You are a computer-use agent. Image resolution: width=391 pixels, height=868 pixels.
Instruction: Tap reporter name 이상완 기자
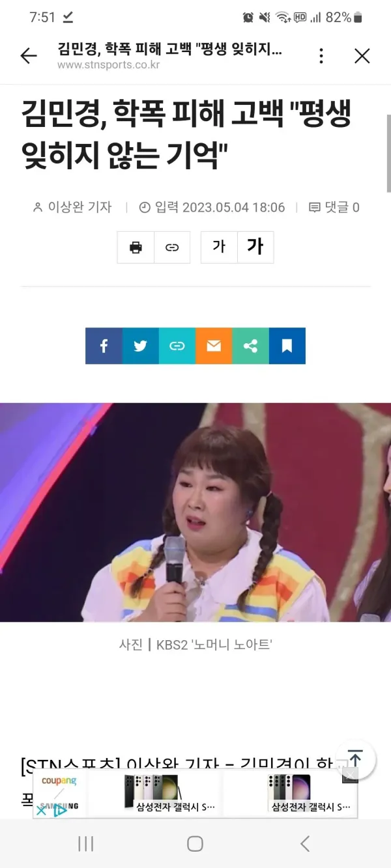(x=72, y=208)
